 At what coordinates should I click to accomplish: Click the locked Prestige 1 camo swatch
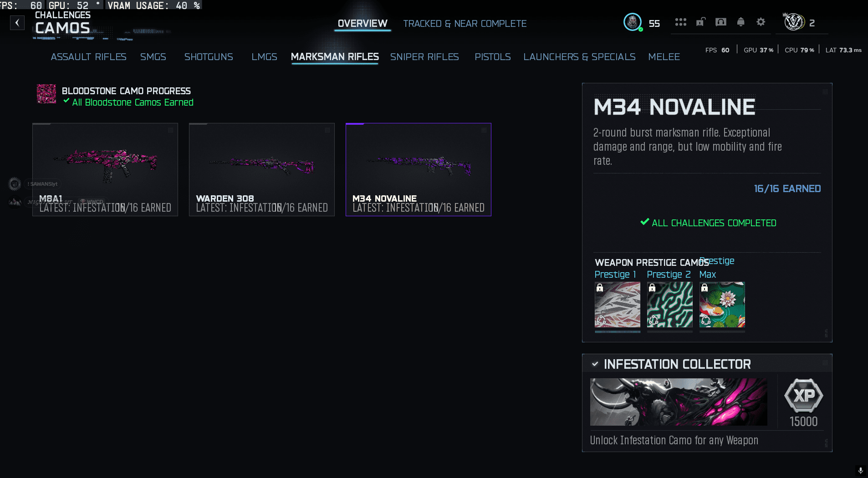click(x=617, y=305)
